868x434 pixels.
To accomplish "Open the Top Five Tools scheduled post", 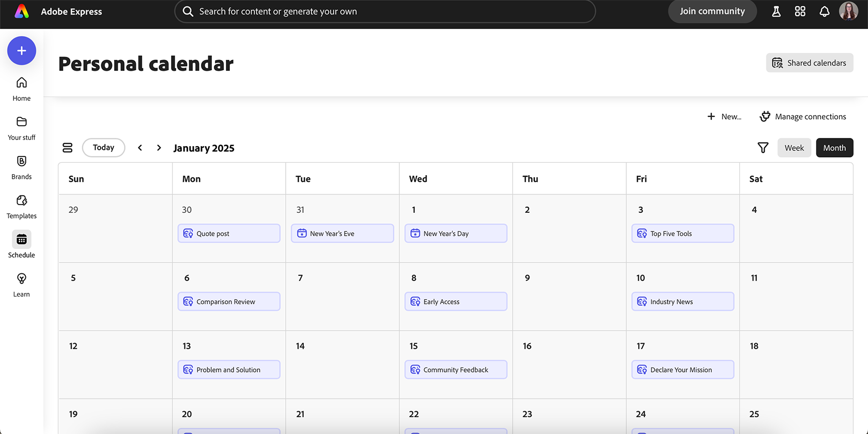I will (x=683, y=234).
